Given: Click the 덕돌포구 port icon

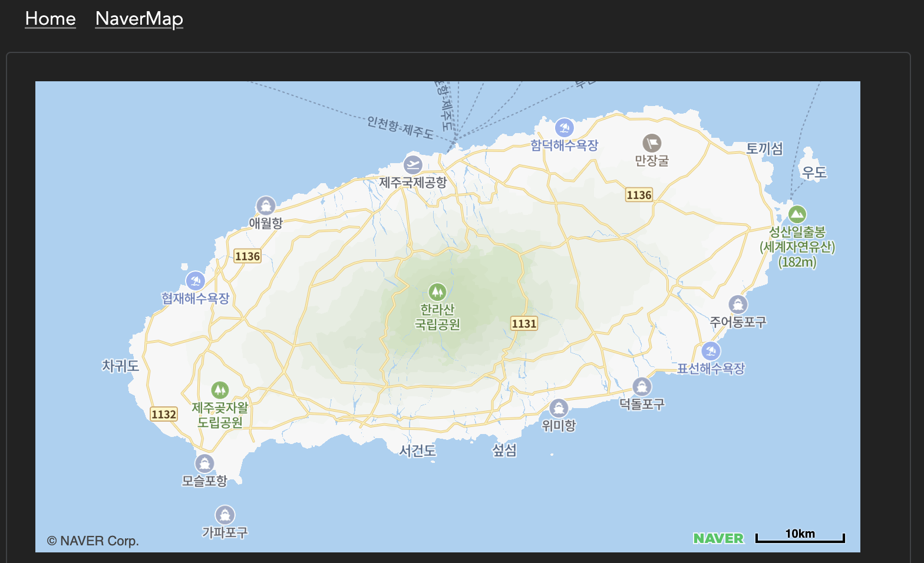Looking at the screenshot, I should pos(642,386).
